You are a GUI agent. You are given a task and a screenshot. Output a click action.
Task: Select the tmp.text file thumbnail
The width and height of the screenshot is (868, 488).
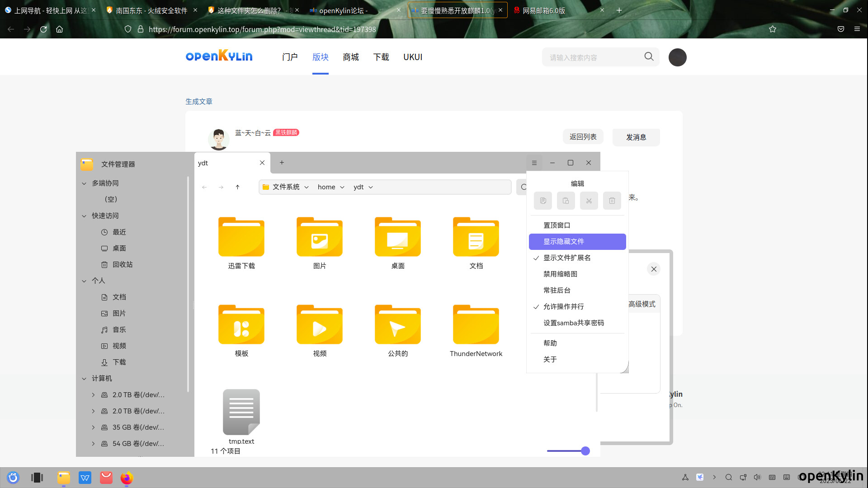[241, 412]
